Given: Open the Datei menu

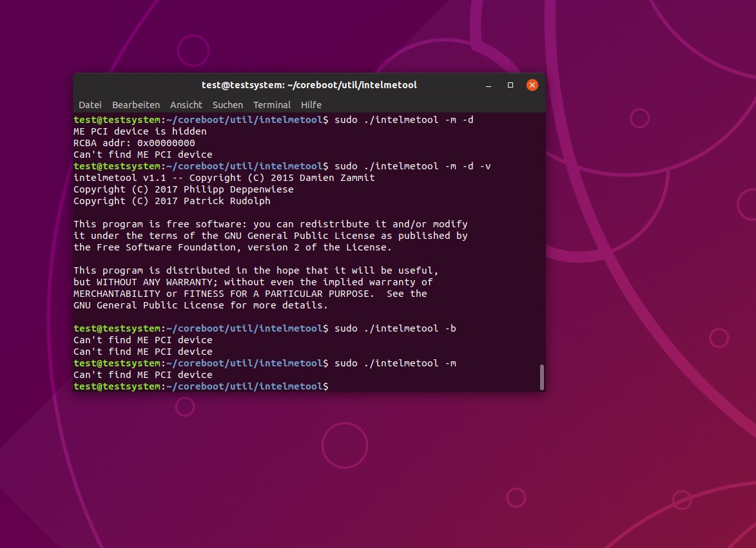Looking at the screenshot, I should click(90, 105).
